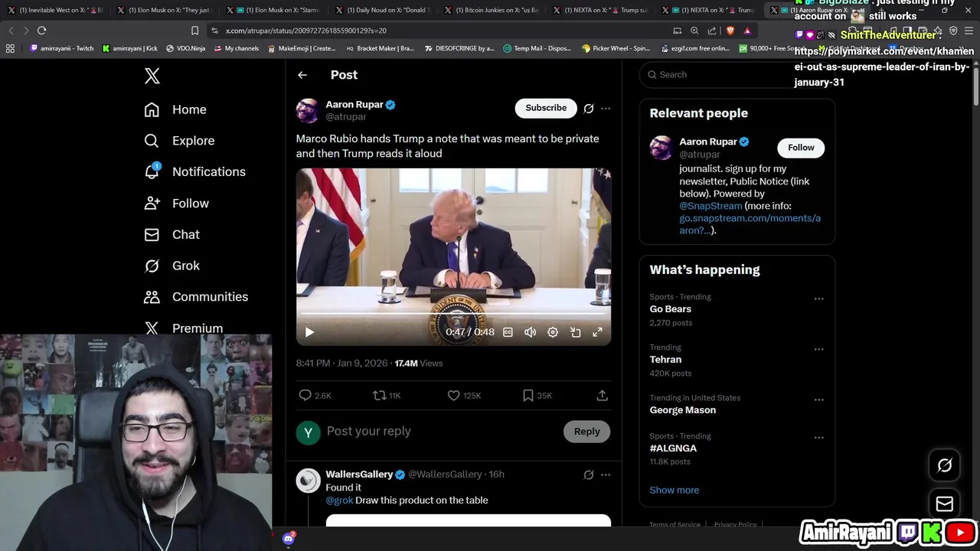Viewport: 980px width, 551px height.
Task: Like the post with 125K likes
Action: pyautogui.click(x=464, y=396)
